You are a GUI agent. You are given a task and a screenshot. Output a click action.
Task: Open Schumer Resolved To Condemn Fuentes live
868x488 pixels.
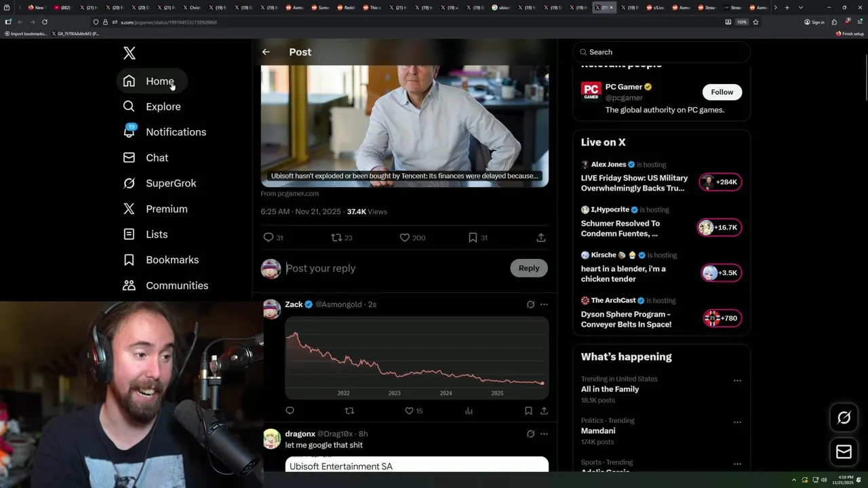coord(620,228)
